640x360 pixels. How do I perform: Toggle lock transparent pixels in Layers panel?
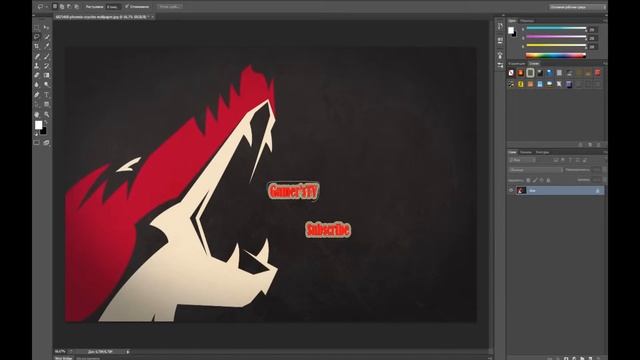529,180
